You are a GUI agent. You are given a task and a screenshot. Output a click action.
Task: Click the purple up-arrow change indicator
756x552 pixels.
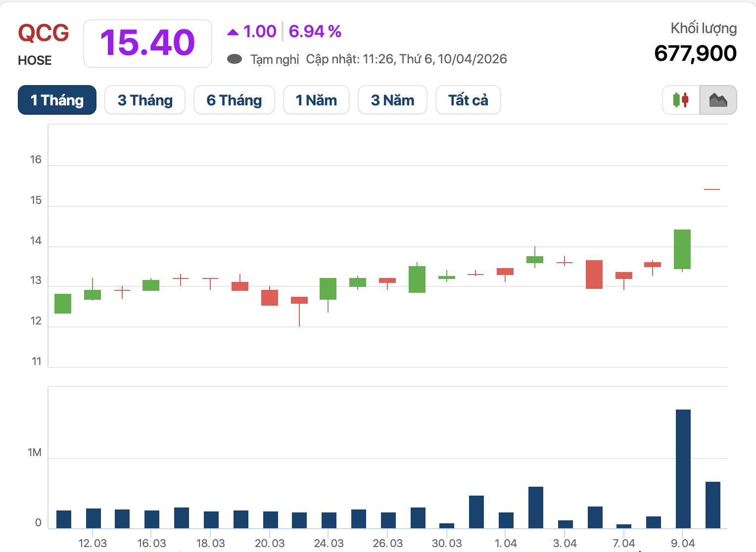(x=233, y=32)
